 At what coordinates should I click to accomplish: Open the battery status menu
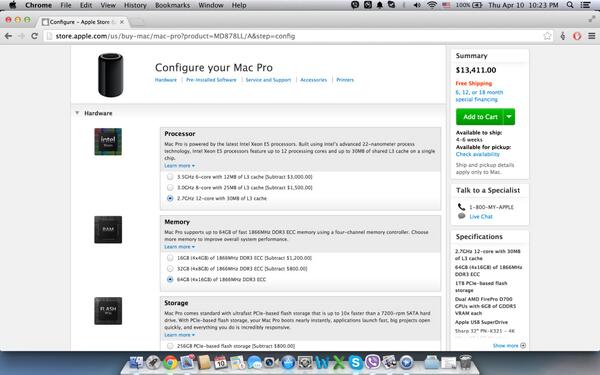pyautogui.click(x=469, y=5)
